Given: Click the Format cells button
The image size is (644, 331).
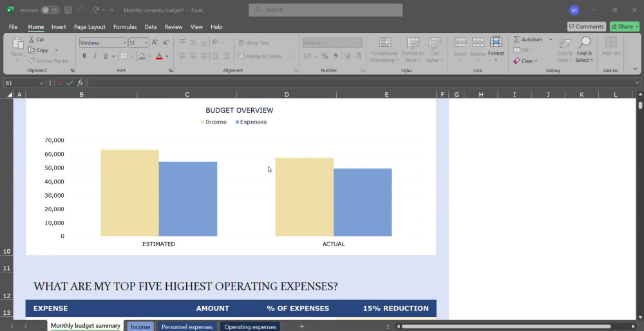Looking at the screenshot, I should click(x=496, y=49).
